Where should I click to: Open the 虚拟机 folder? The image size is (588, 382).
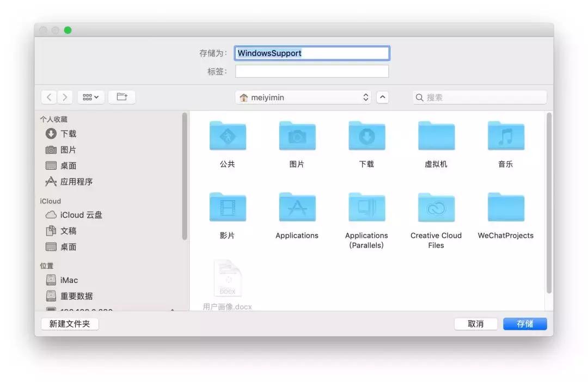pos(436,137)
